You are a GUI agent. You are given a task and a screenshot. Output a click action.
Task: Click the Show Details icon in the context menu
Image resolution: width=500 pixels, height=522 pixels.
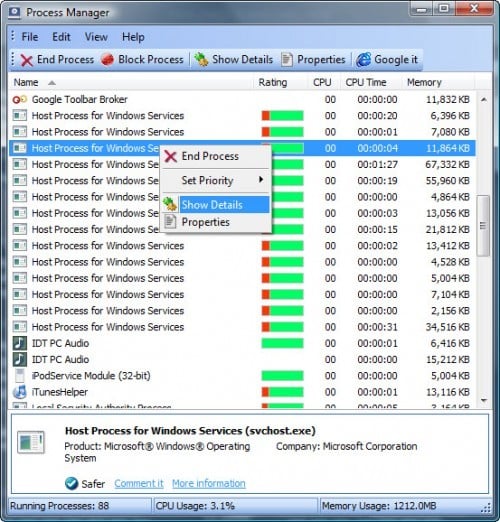[x=170, y=204]
